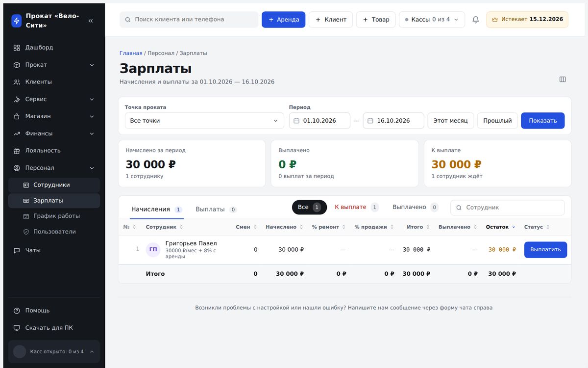Sort by Сотрудник column header
The height and width of the screenshot is (368, 588).
[165, 227]
